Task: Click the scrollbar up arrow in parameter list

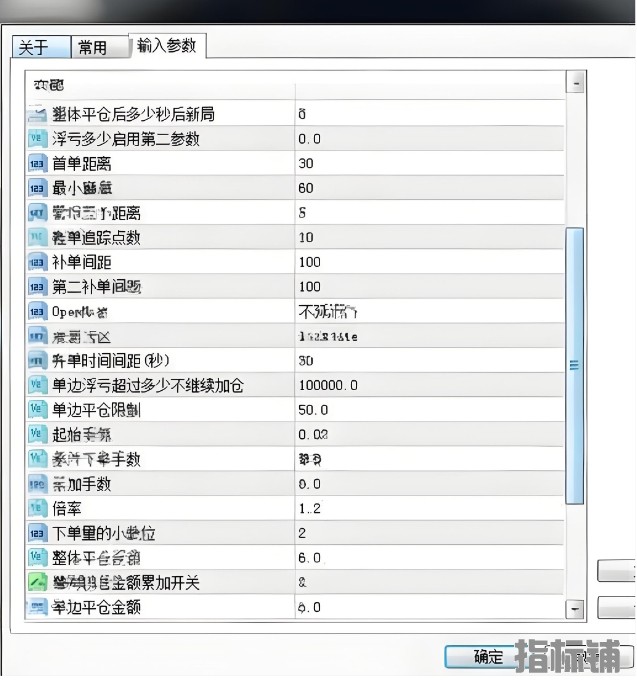Action: pos(575,83)
